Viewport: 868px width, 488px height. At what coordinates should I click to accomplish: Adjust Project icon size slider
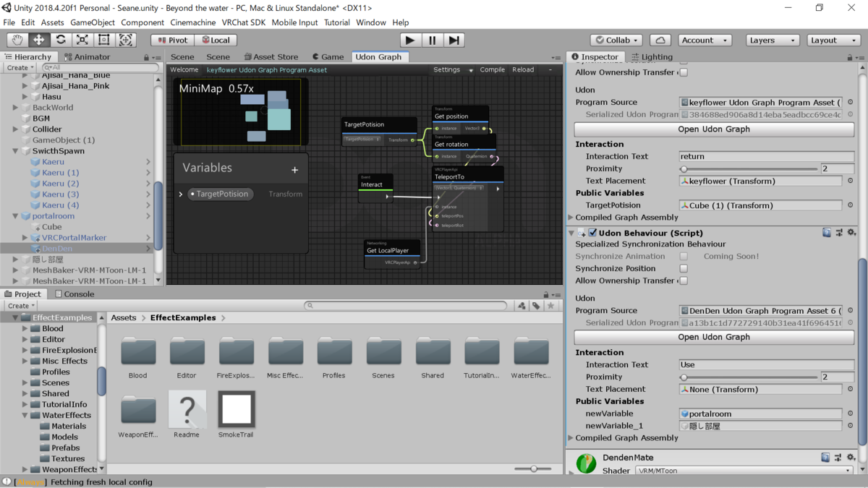click(x=534, y=469)
